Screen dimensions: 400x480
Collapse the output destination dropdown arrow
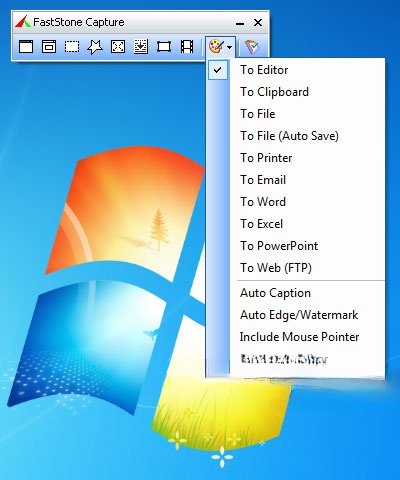230,47
